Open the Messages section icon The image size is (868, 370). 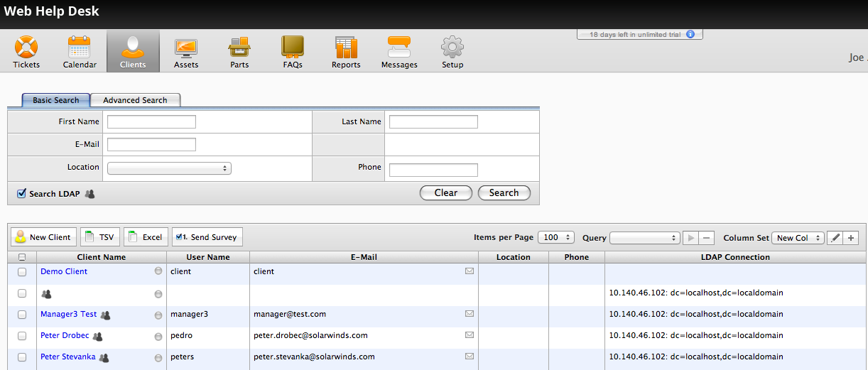(x=399, y=48)
